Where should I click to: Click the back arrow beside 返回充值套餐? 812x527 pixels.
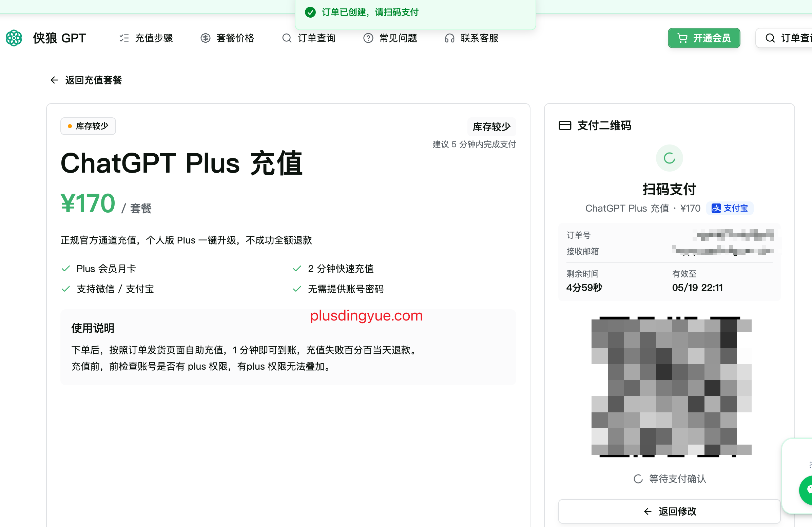[54, 80]
